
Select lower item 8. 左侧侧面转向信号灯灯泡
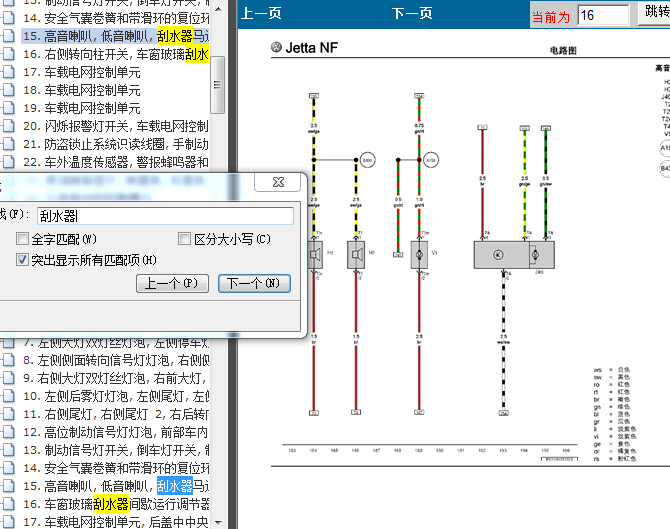coord(116,360)
